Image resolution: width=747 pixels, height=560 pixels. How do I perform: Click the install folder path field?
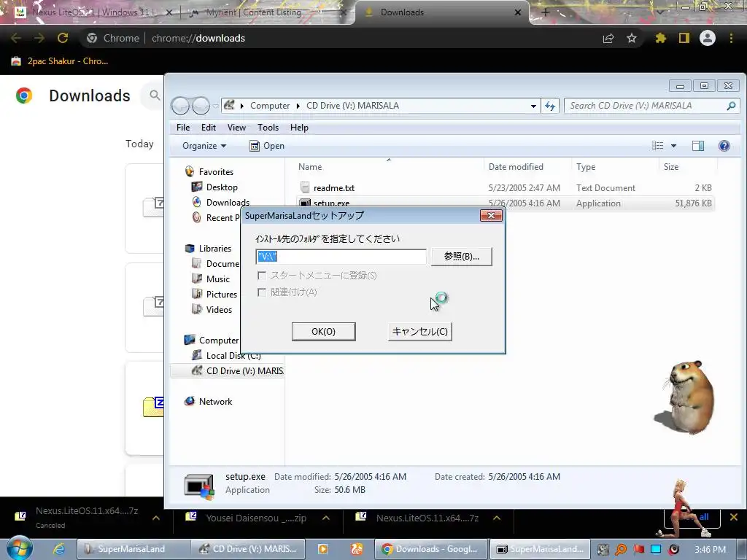[341, 257]
